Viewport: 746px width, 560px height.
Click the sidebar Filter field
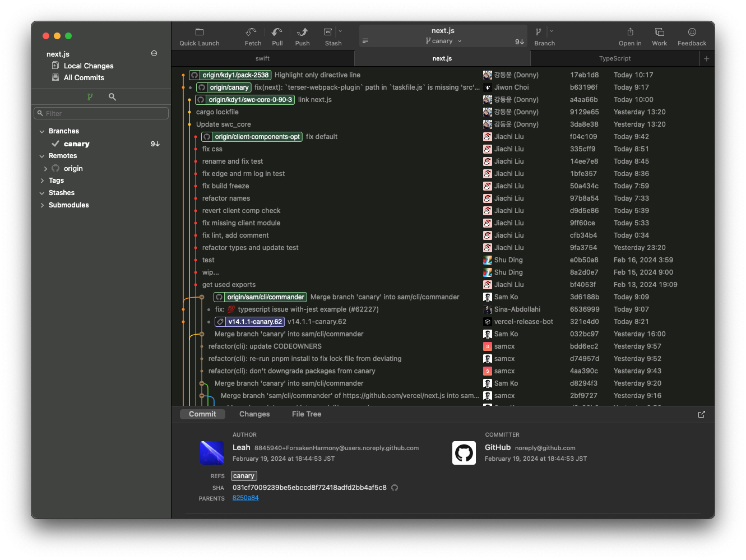101,113
